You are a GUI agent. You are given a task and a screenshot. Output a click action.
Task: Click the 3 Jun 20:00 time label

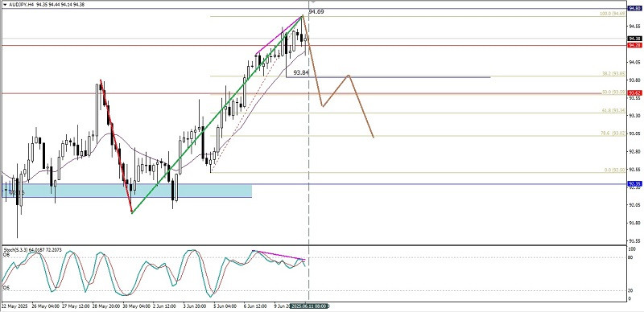[x=195, y=306]
